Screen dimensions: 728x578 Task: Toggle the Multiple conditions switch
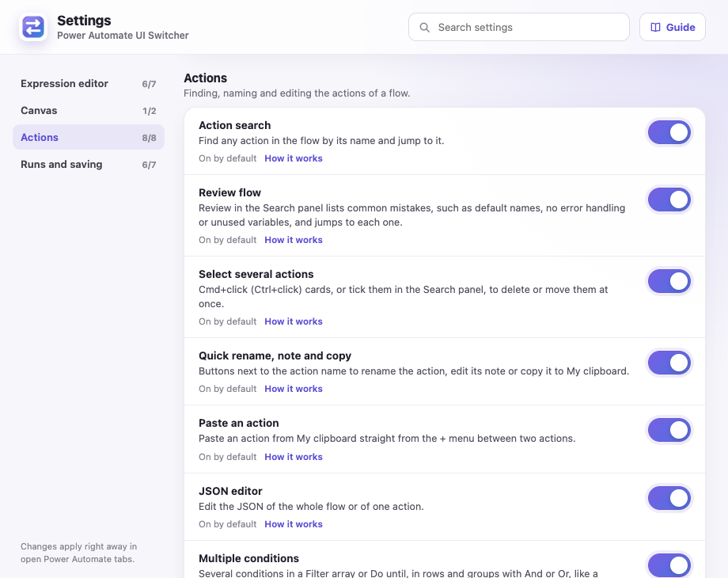(669, 565)
